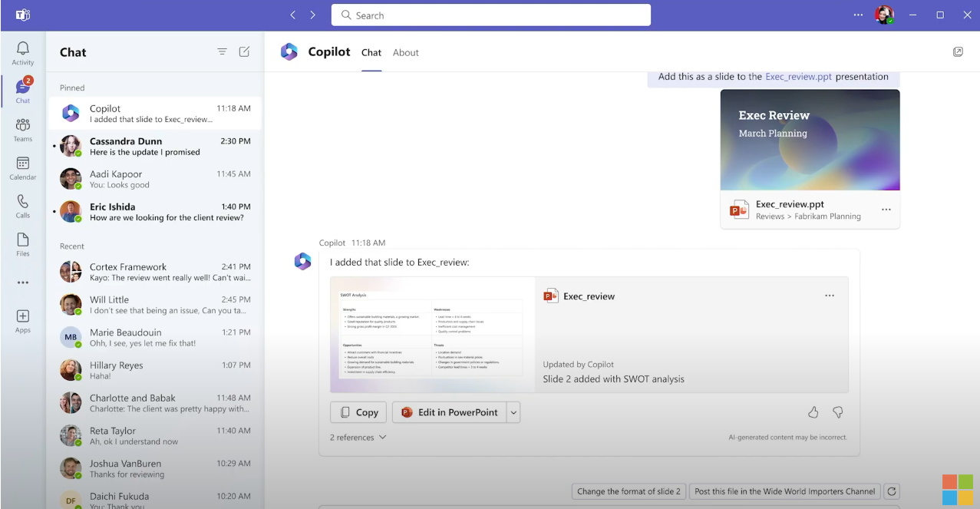Open the Calendar in sidebar

coord(23,167)
